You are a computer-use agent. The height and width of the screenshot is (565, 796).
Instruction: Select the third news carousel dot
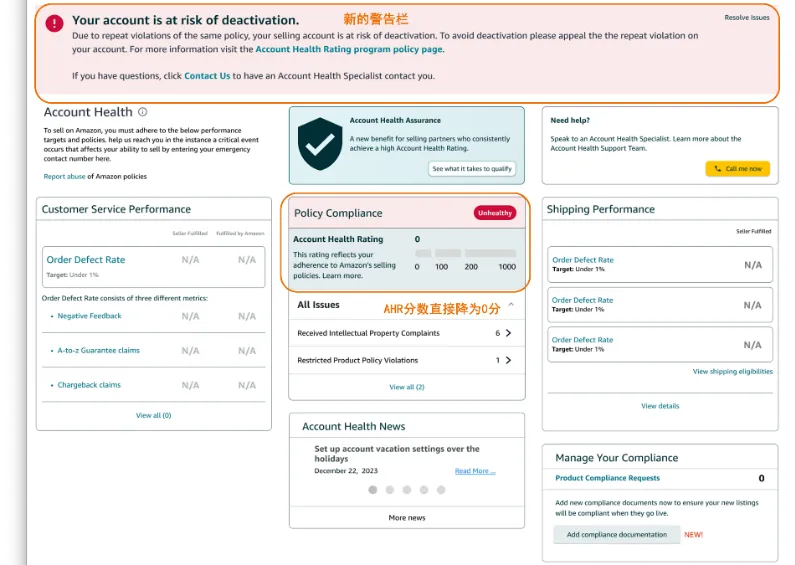click(407, 490)
